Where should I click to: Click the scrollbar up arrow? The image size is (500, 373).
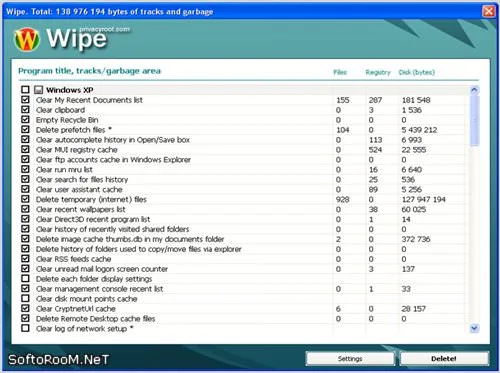tap(474, 90)
